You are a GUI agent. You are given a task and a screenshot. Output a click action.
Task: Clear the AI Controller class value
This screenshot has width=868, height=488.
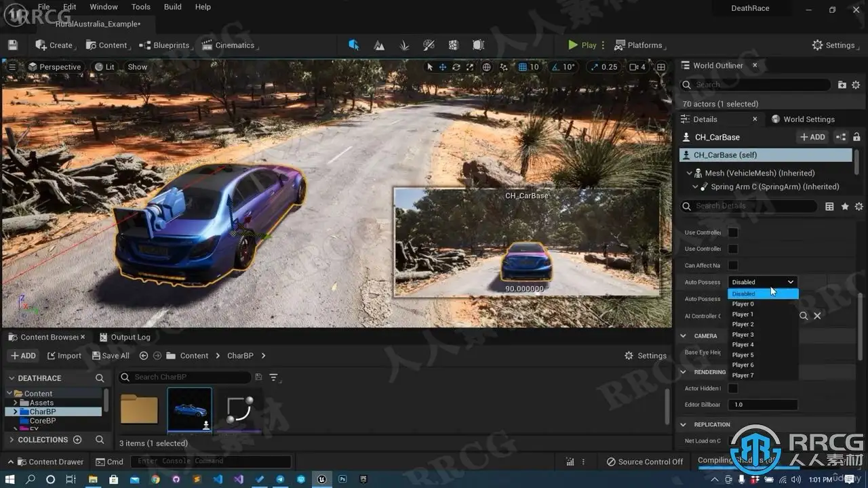pos(817,316)
